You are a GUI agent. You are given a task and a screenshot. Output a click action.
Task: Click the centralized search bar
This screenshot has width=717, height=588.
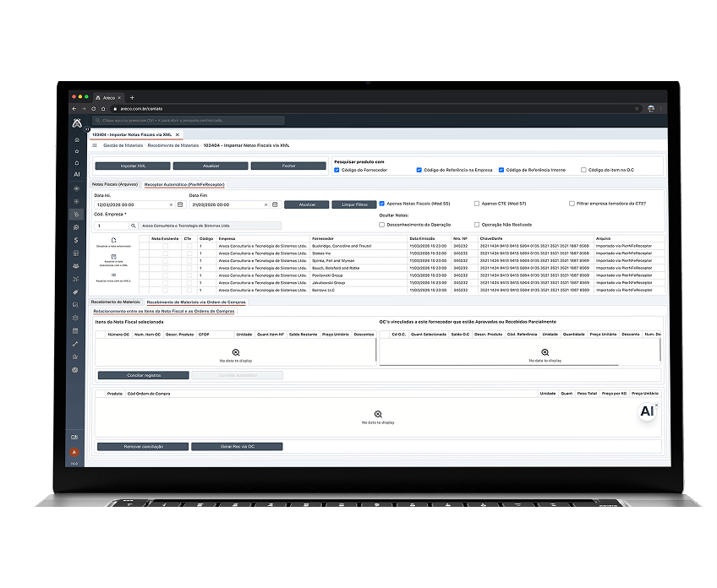(x=188, y=121)
